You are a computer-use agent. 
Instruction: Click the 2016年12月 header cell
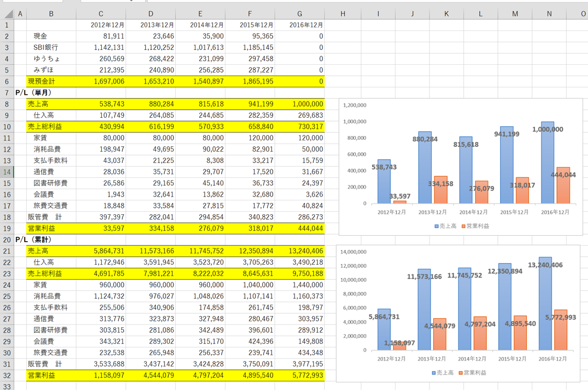(300, 25)
